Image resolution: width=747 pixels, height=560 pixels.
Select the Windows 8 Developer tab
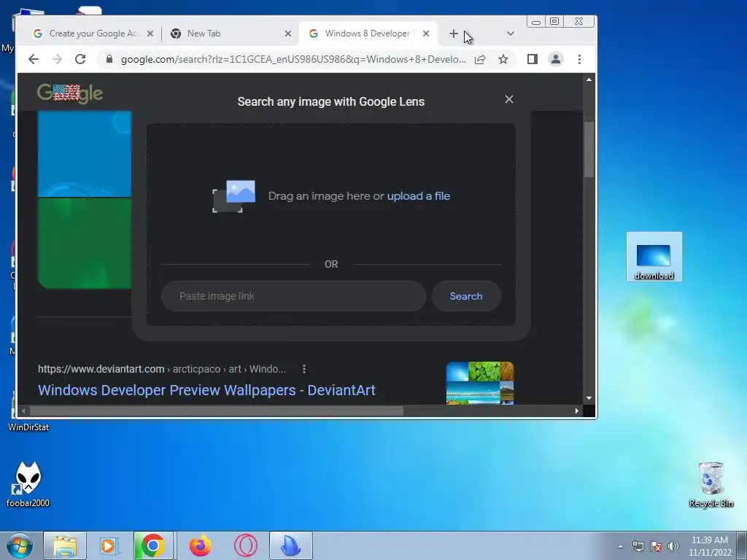point(368,34)
